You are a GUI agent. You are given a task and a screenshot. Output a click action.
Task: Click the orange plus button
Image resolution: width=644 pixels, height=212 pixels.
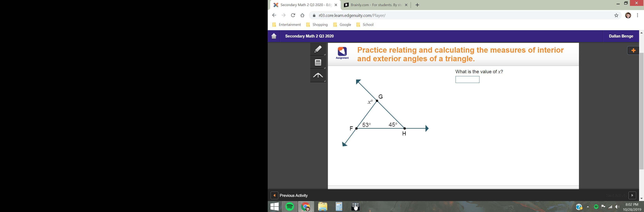(633, 51)
